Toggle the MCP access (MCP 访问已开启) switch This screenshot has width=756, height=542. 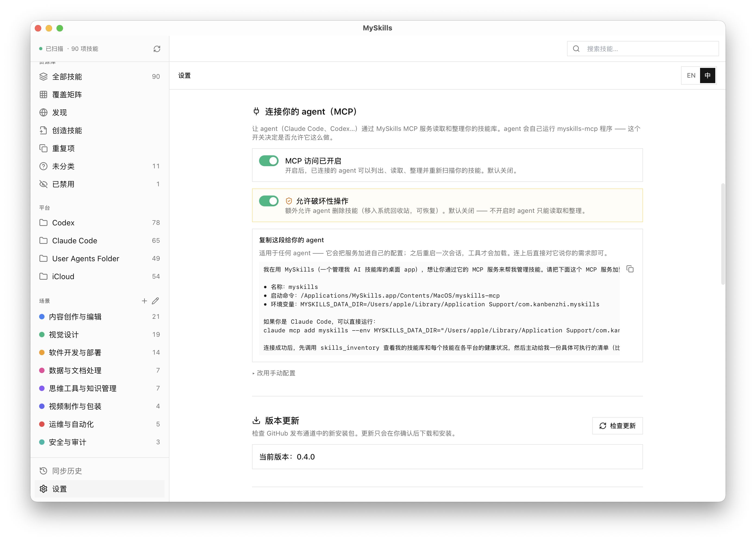269,161
